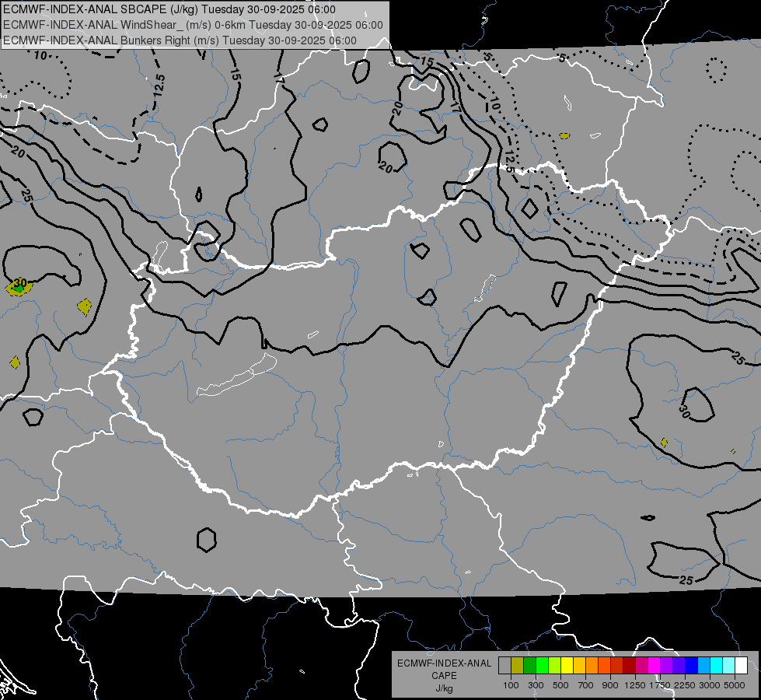Click the green CAPE patch beside contour label 30
Screen dimensions: 761x700
(19, 289)
